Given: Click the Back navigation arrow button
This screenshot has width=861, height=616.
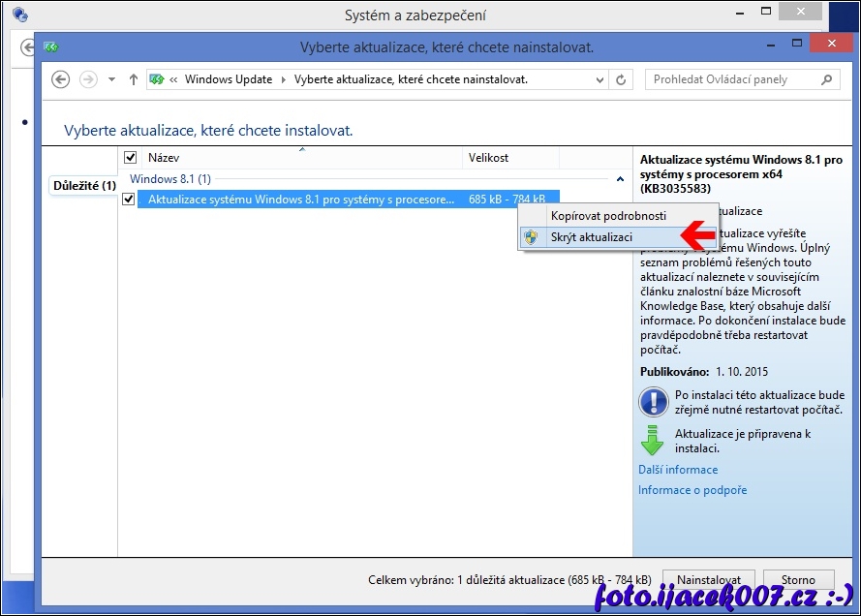Looking at the screenshot, I should pyautogui.click(x=61, y=79).
